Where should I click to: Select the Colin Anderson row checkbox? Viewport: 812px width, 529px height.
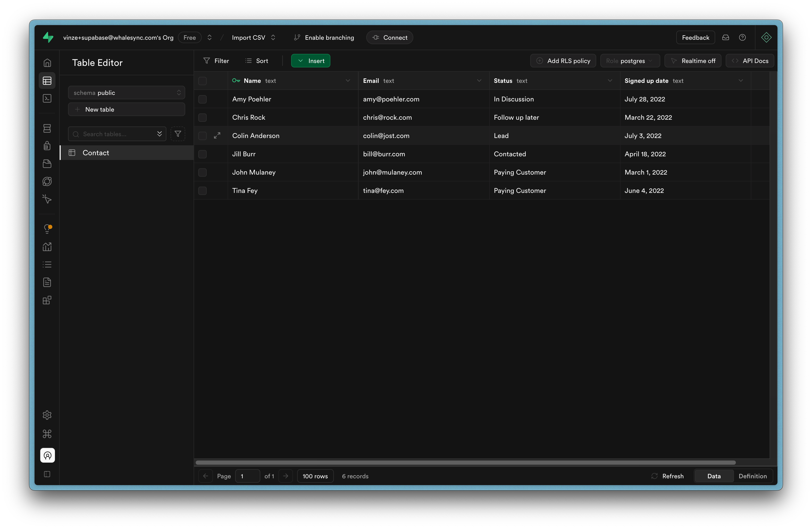coord(203,136)
